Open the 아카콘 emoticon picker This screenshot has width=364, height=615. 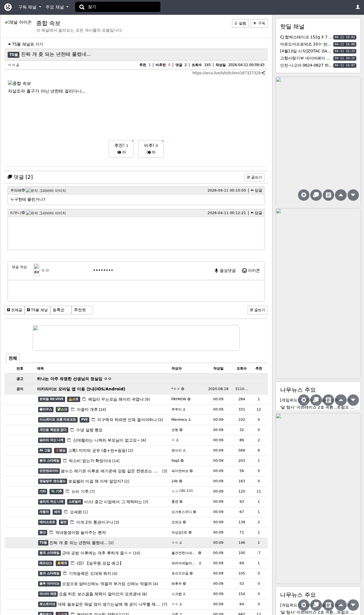point(251,271)
